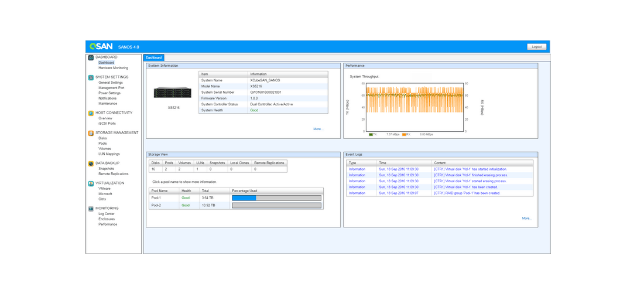Image resolution: width=644 pixels, height=293 pixels.
Task: Click the Type column header in Event Logs
Action: pyautogui.click(x=361, y=163)
